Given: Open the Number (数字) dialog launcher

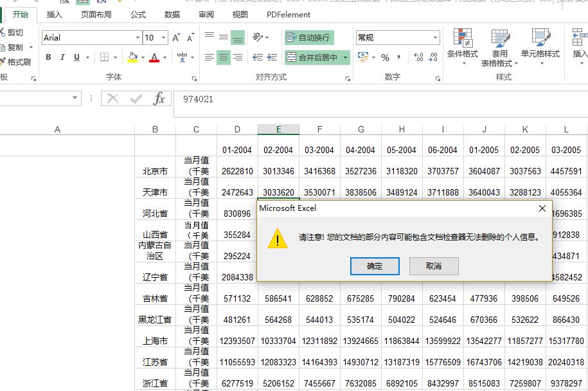Looking at the screenshot, I should coord(438,78).
